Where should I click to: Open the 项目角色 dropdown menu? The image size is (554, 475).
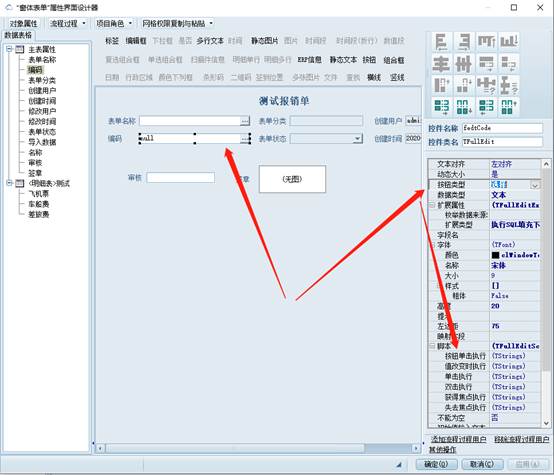[130, 23]
